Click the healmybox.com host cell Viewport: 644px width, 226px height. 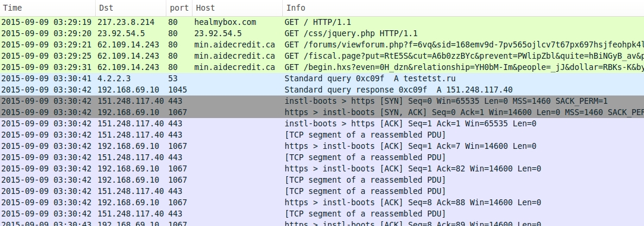[225, 22]
